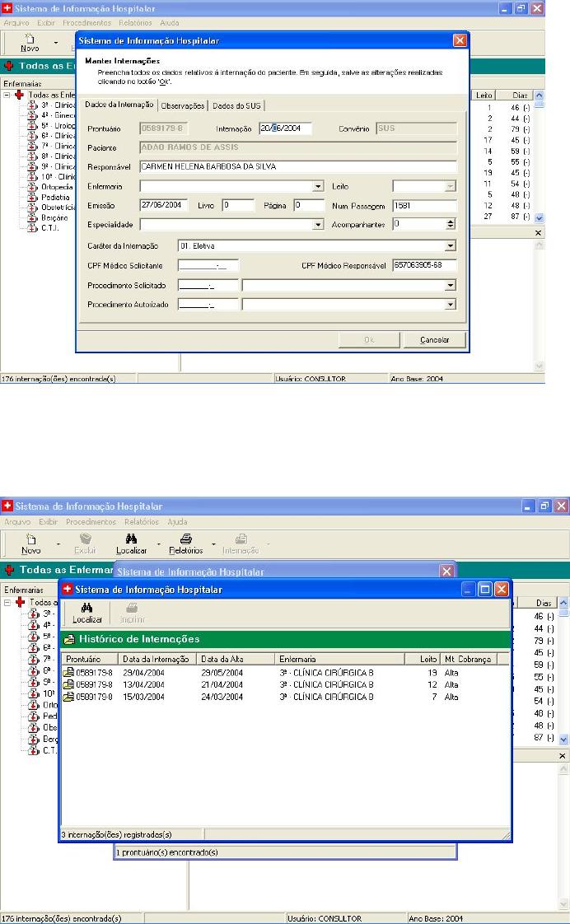Click Localizar binoculars inside the Histórico de Internações window

point(86,608)
